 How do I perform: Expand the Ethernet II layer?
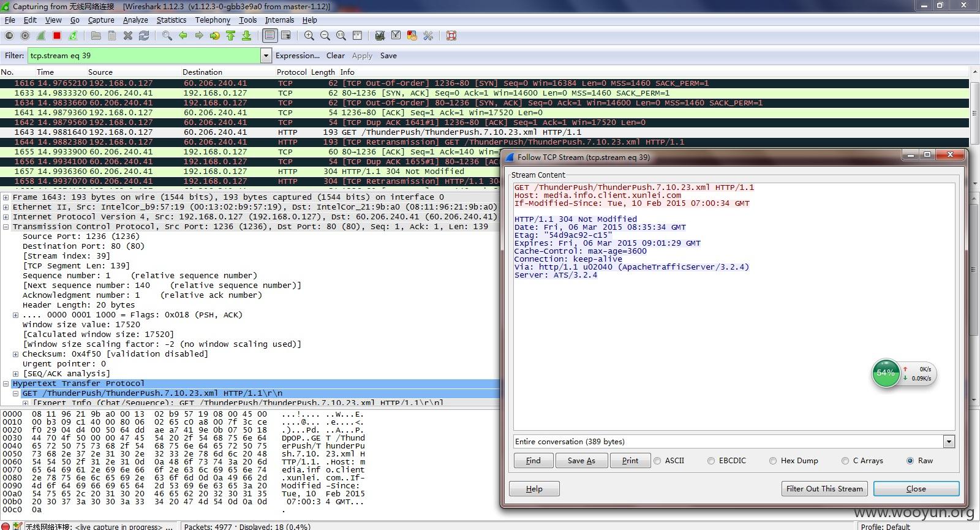(6, 207)
